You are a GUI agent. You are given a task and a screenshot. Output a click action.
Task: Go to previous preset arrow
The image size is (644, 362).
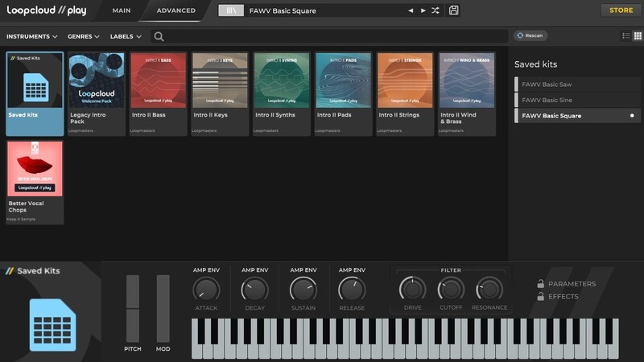coord(411,10)
